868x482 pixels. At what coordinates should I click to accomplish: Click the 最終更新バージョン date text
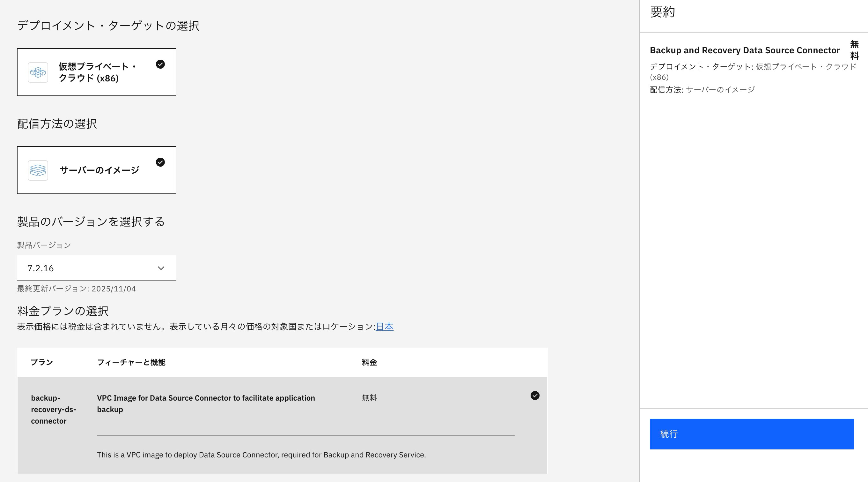point(77,289)
